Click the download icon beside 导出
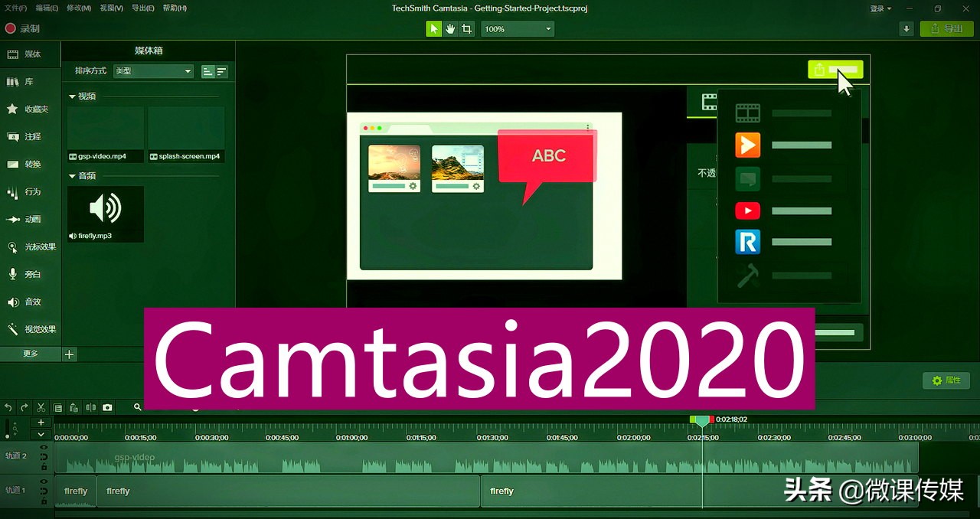The height and width of the screenshot is (519, 980). tap(906, 29)
